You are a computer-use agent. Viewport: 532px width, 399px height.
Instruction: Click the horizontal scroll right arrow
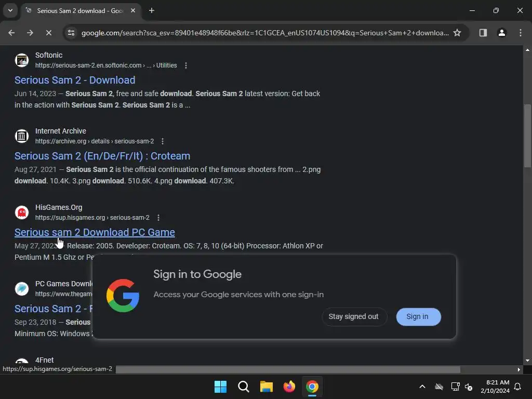coord(519,369)
